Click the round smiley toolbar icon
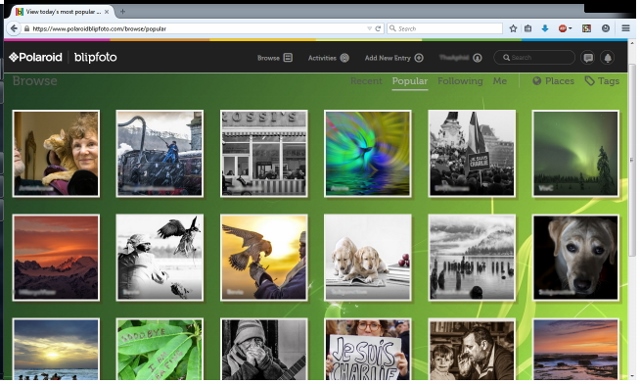Viewport: 640px width, 384px height. pyautogui.click(x=606, y=29)
